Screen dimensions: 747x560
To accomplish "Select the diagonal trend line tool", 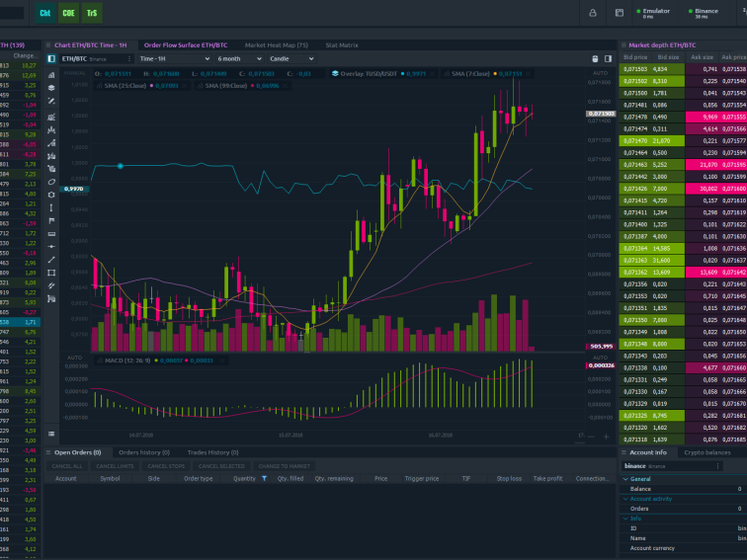I will (51, 260).
